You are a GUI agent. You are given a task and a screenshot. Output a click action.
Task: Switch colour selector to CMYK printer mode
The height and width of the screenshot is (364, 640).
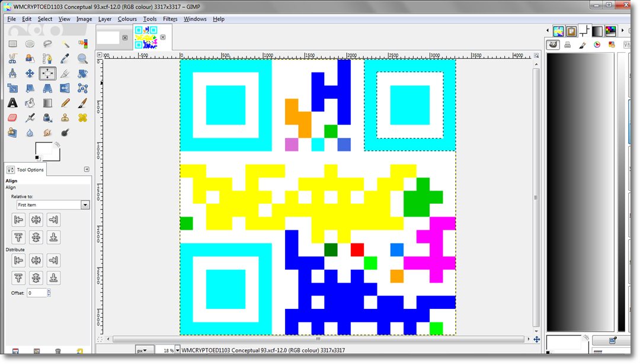click(x=567, y=45)
